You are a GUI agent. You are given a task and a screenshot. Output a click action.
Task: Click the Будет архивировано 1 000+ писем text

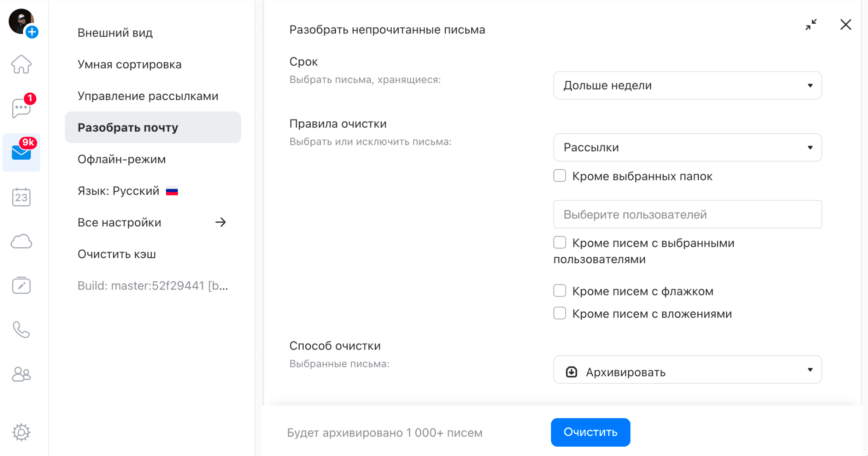384,433
